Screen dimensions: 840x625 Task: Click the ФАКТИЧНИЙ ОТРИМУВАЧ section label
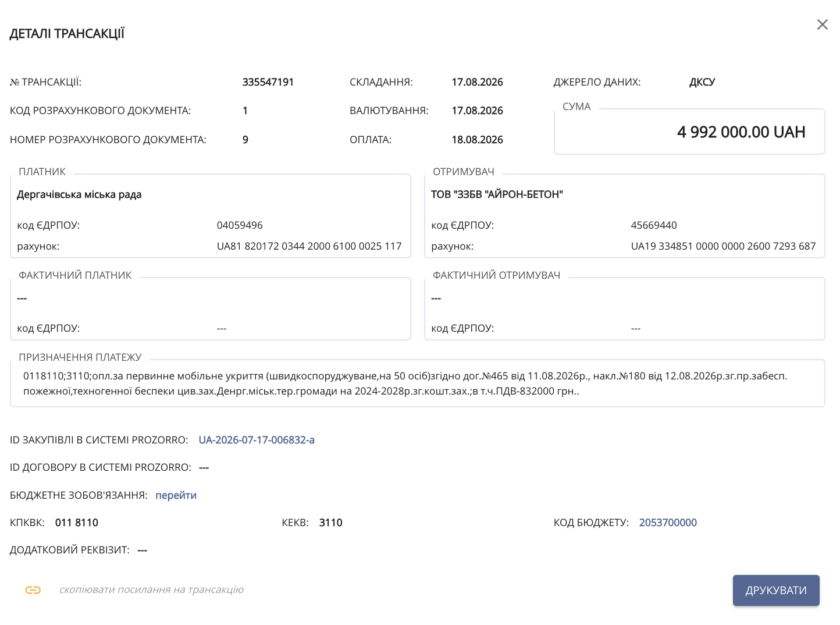click(496, 275)
